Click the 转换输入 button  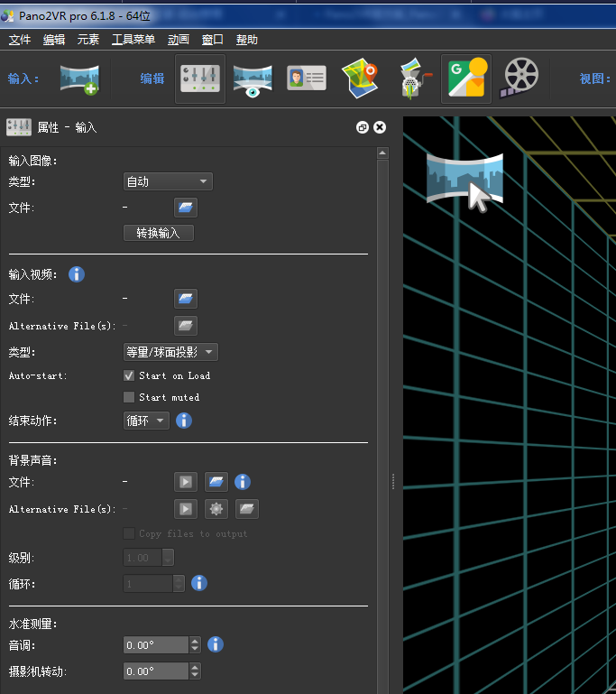[159, 233]
